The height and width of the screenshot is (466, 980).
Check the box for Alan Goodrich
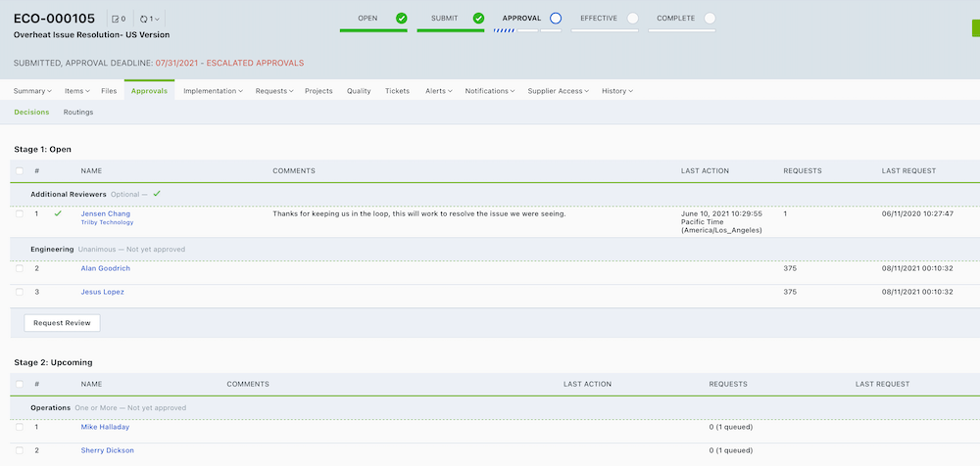(x=20, y=268)
